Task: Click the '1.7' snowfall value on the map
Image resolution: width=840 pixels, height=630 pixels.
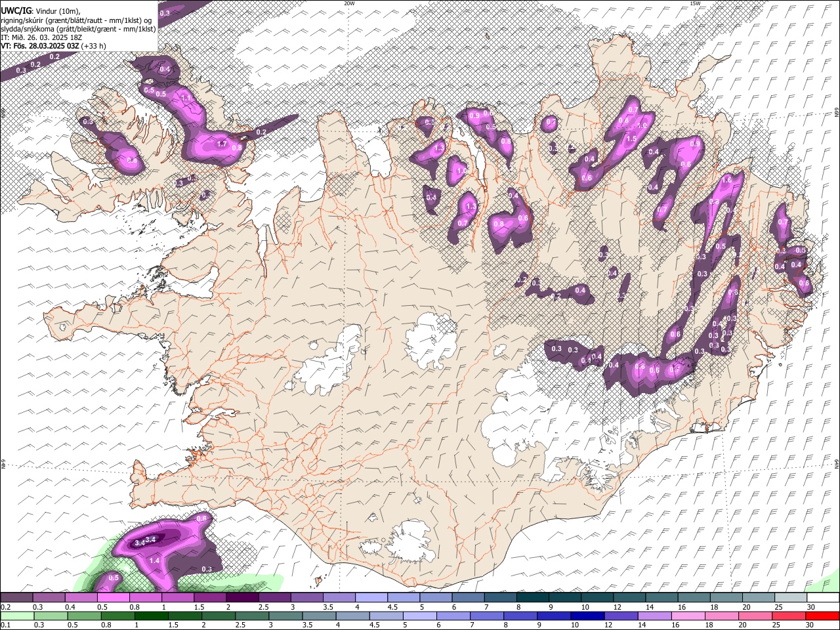Action: click(x=222, y=144)
